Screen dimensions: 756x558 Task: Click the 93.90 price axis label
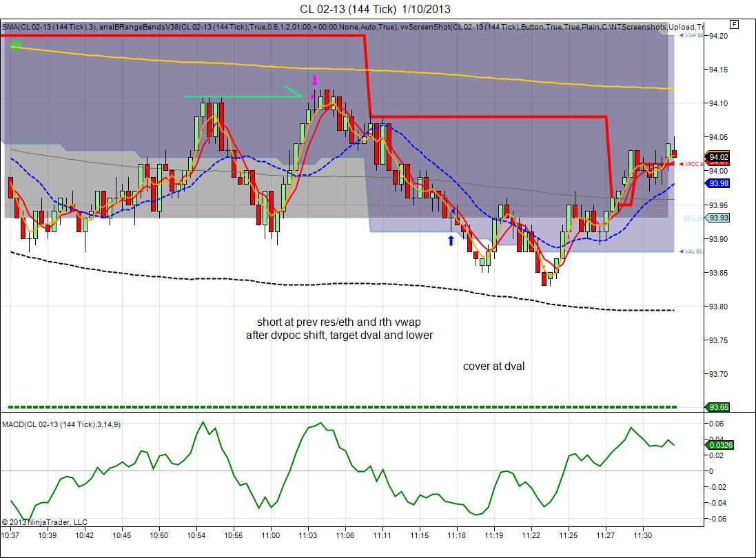coord(718,239)
